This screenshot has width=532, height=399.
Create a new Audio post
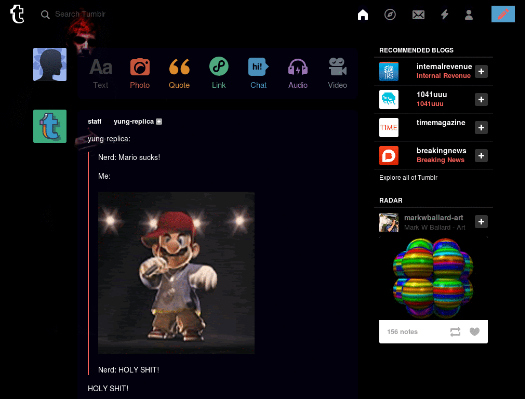298,73
